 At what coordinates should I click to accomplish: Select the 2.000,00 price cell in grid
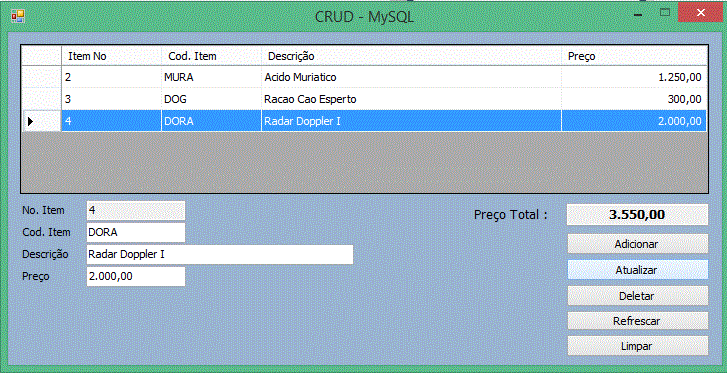tap(634, 121)
